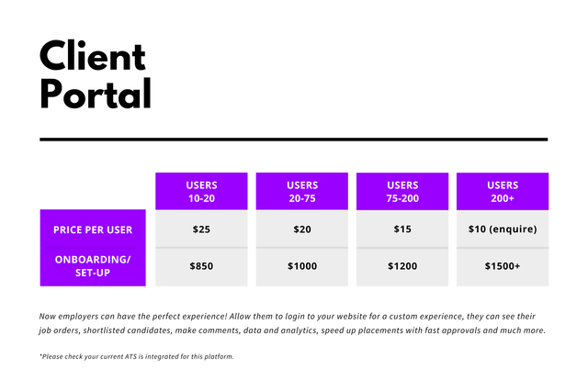The width and height of the screenshot is (588, 392).
Task: Click the $25 price cell
Action: [x=201, y=229]
